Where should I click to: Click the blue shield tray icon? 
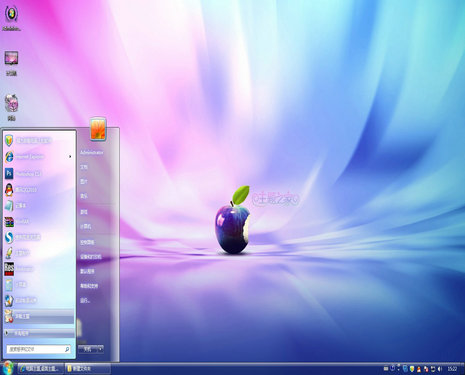point(405,369)
